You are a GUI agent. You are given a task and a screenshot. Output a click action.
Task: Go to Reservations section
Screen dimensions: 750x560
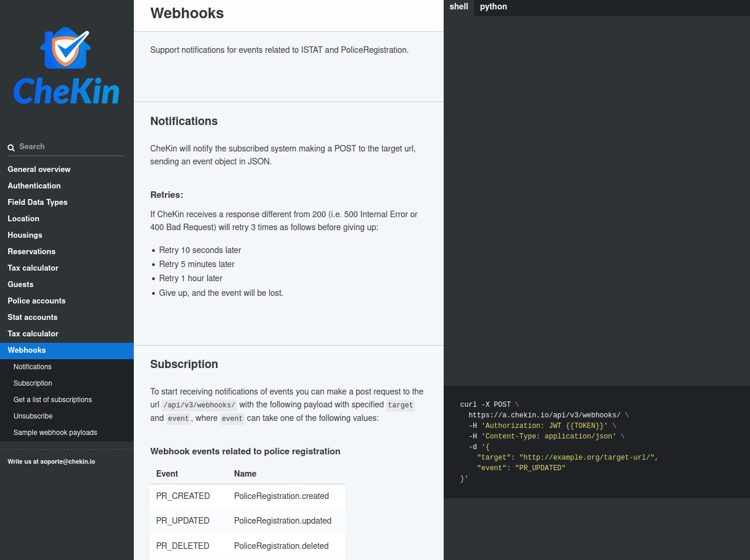32,251
